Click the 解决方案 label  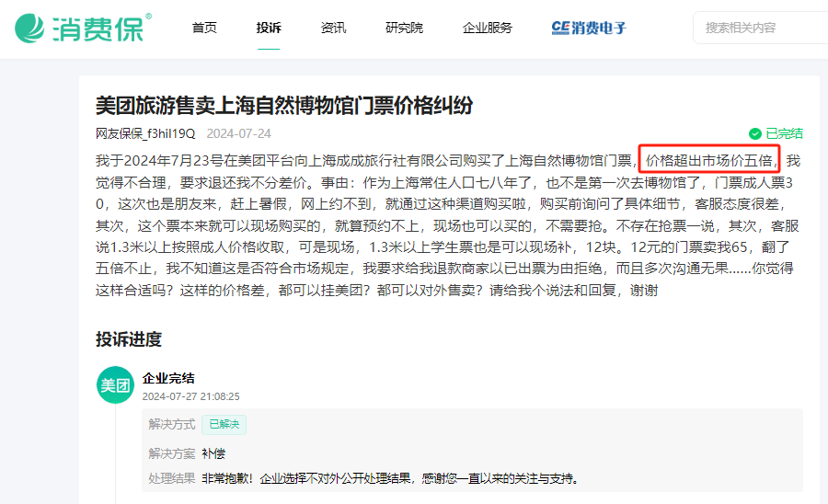[172, 453]
